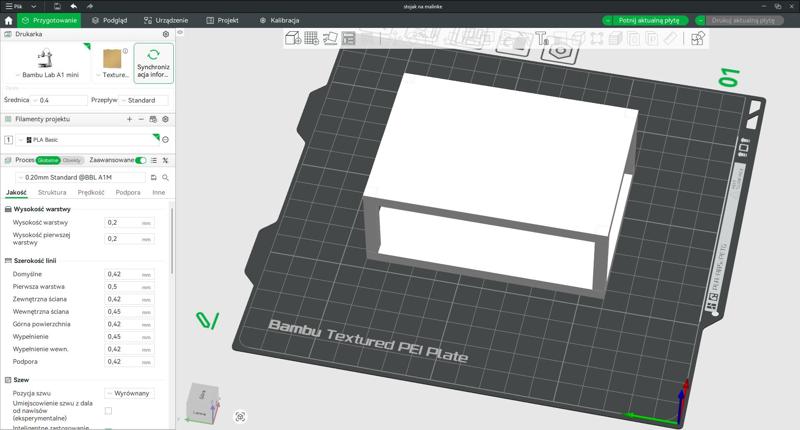
Task: Open the 0.20mm Standard process preset dropdown
Action: pos(78,177)
